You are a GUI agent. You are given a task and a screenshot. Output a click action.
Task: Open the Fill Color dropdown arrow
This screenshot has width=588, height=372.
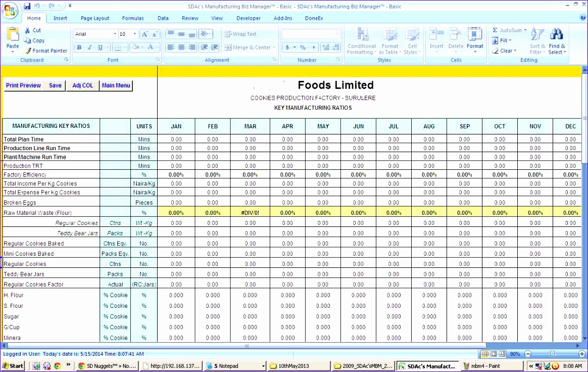[142, 47]
